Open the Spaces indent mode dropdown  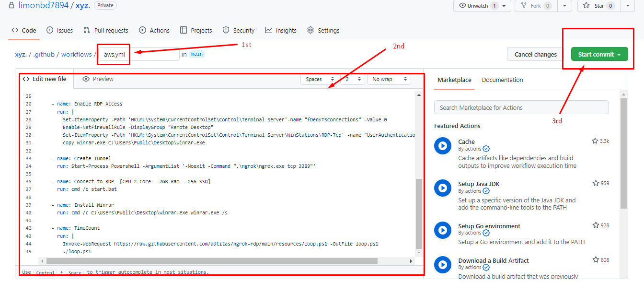pyautogui.click(x=319, y=79)
